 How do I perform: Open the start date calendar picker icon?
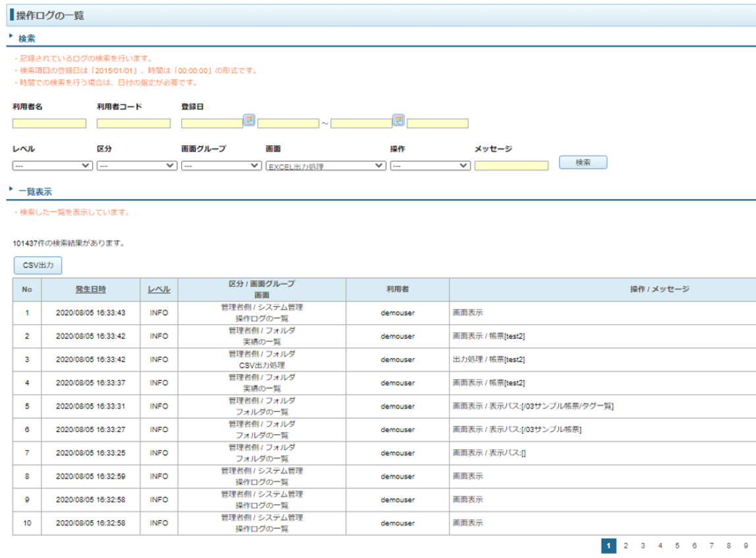(x=248, y=120)
